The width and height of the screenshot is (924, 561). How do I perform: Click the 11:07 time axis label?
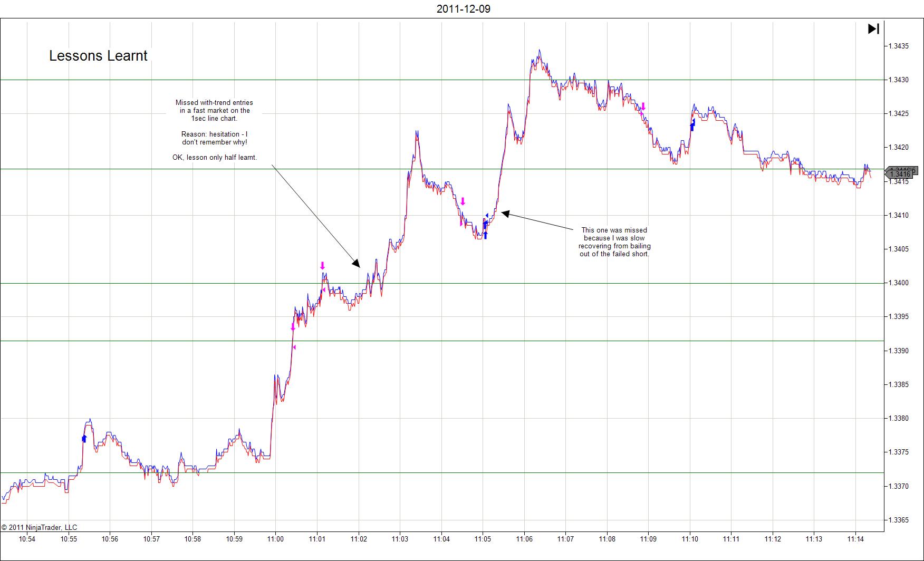[x=565, y=539]
